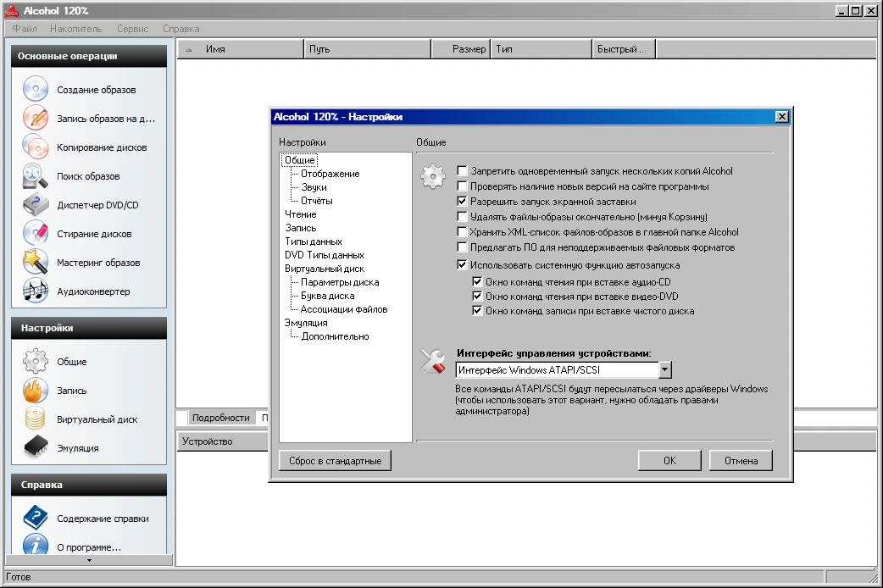The height and width of the screenshot is (588, 883).
Task: Select Общие in the settings tree
Action: click(x=300, y=160)
